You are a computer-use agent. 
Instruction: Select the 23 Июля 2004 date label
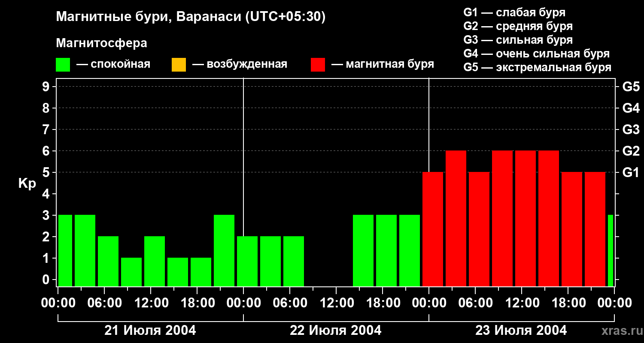(x=521, y=330)
